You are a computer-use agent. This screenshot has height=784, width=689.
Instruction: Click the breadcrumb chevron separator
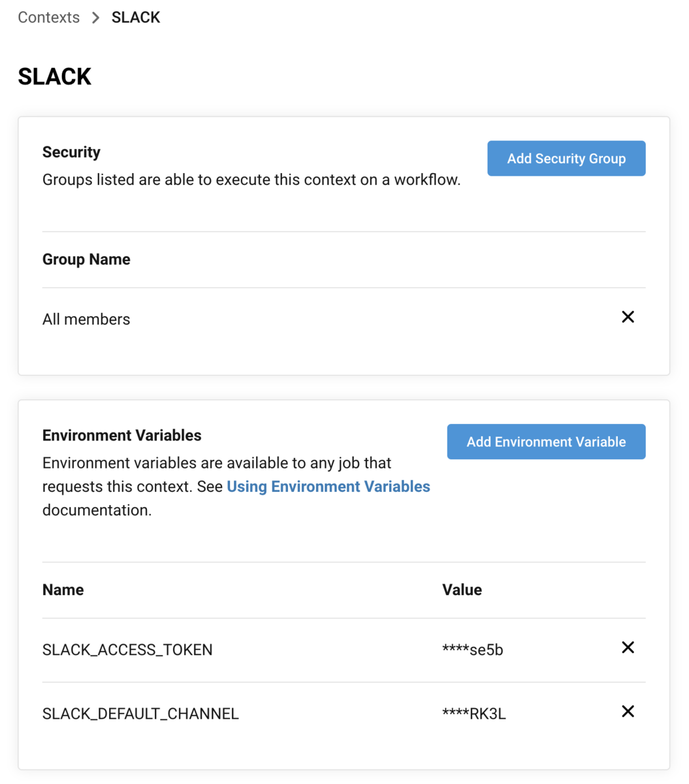coord(96,18)
